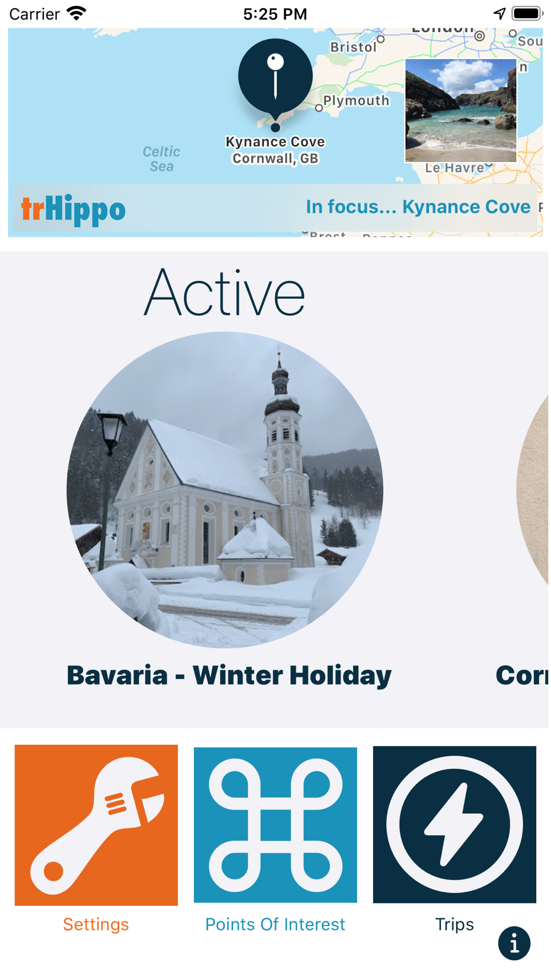The height and width of the screenshot is (980, 551).
Task: Click the Settings text label
Action: tap(96, 924)
